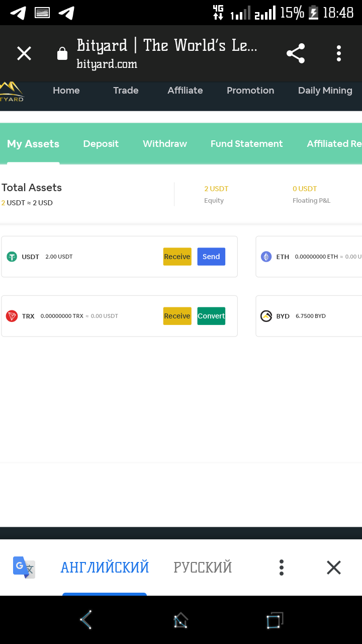Open the Fund Statement tab
Image resolution: width=362 pixels, height=644 pixels.
point(246,144)
